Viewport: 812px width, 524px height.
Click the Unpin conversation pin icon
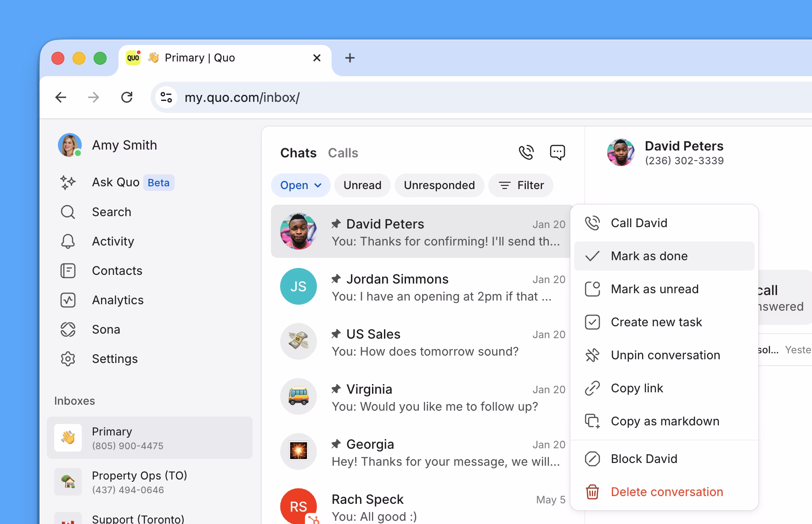pyautogui.click(x=592, y=355)
